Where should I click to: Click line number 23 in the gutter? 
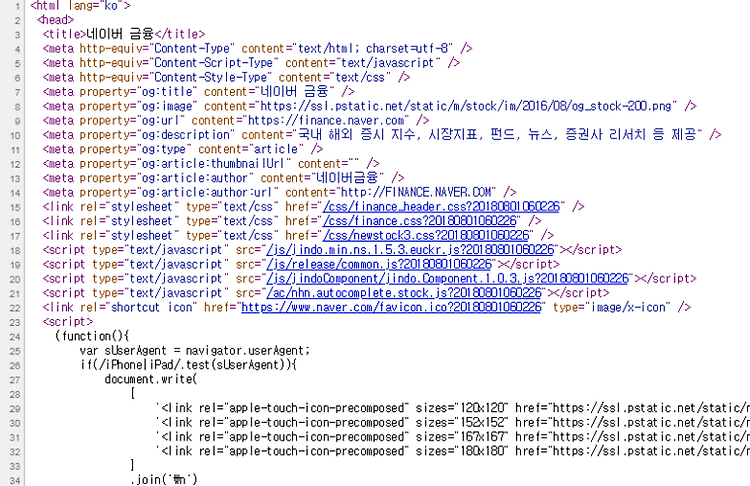pyautogui.click(x=15, y=322)
